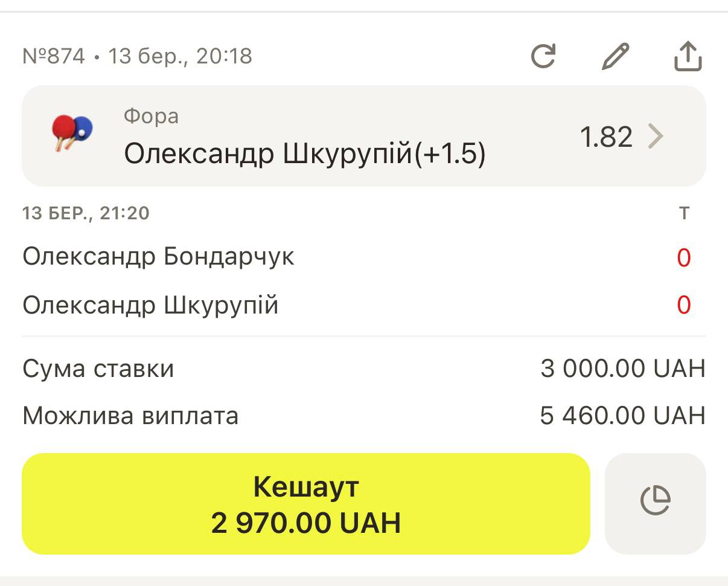The image size is (728, 586).
Task: Share the bet via upload icon
Action: (x=688, y=56)
